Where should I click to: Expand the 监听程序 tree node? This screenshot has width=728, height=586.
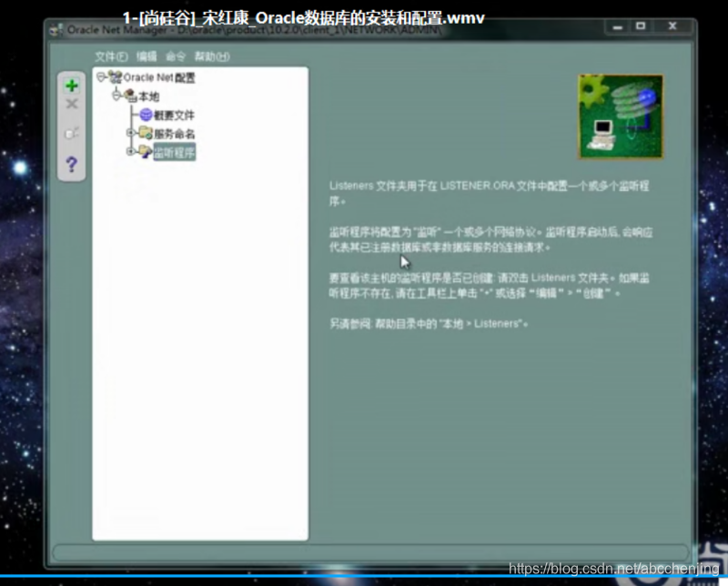[130, 151]
